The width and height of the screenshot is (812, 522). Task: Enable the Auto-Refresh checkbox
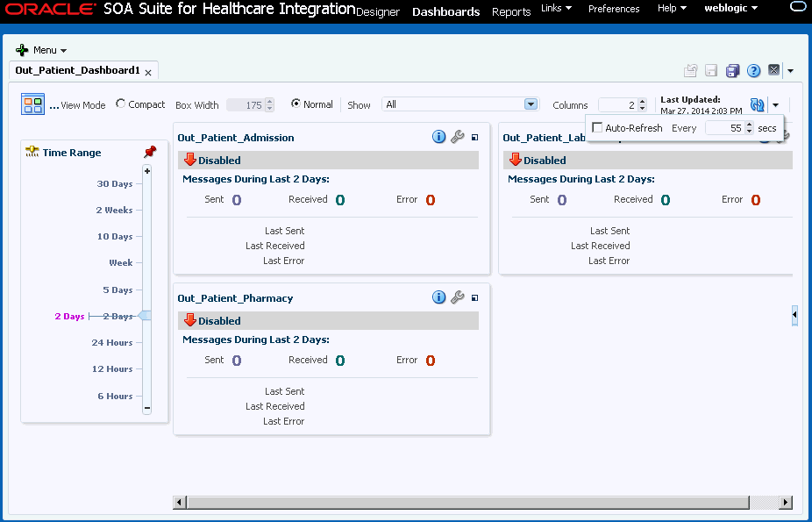click(x=597, y=127)
